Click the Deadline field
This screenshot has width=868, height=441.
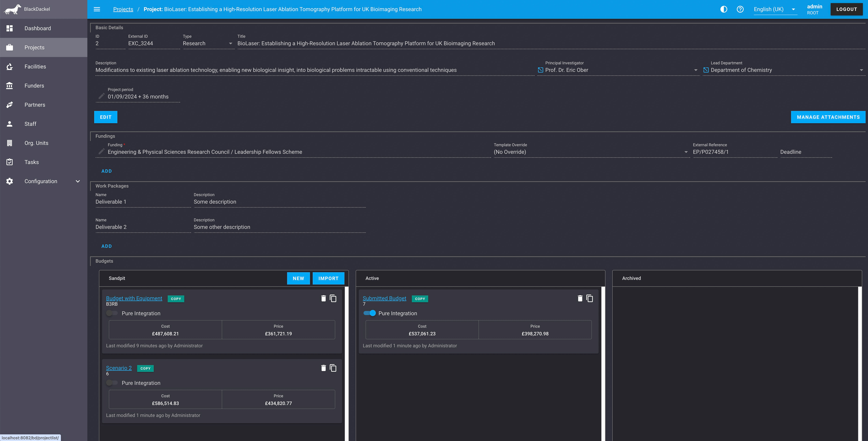click(x=806, y=152)
